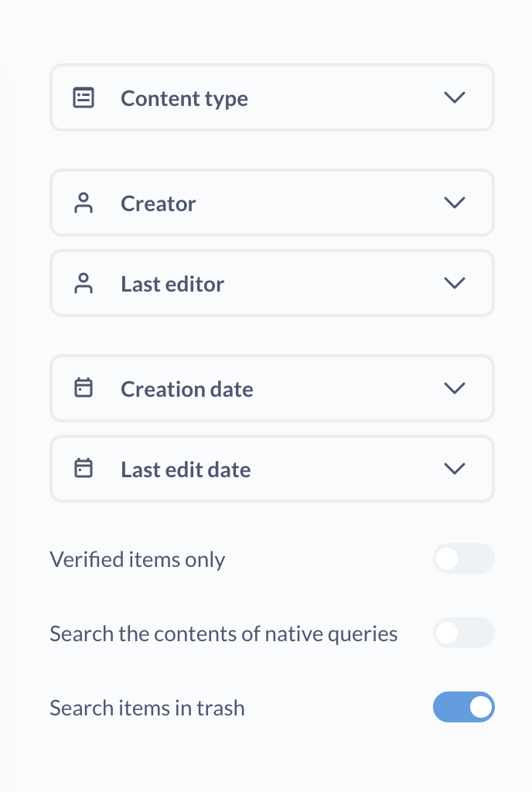Disable the Search items in trash switch

463,707
